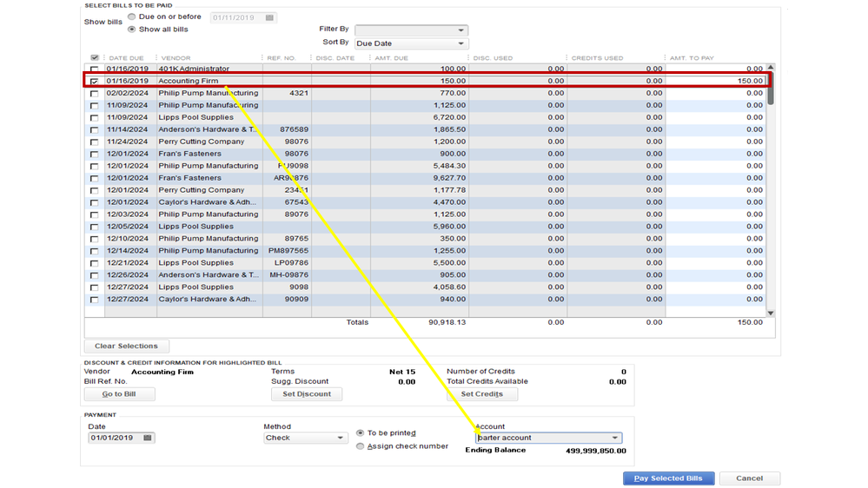
Task: Open the payment date calendar picker
Action: [x=148, y=439]
